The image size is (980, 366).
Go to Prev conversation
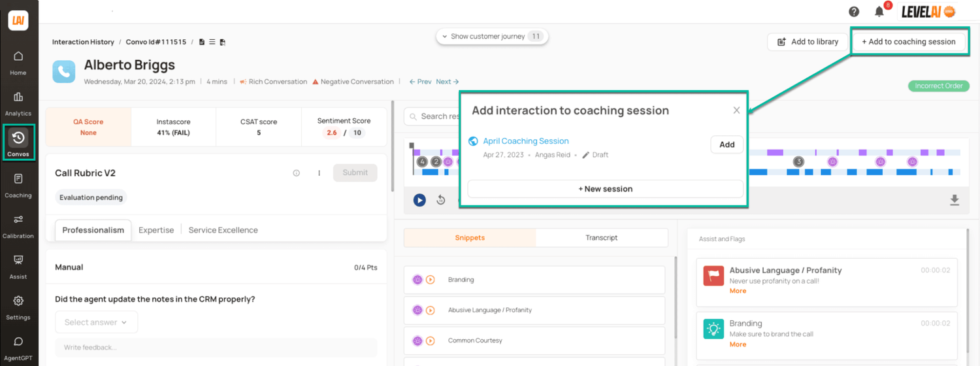coord(420,82)
